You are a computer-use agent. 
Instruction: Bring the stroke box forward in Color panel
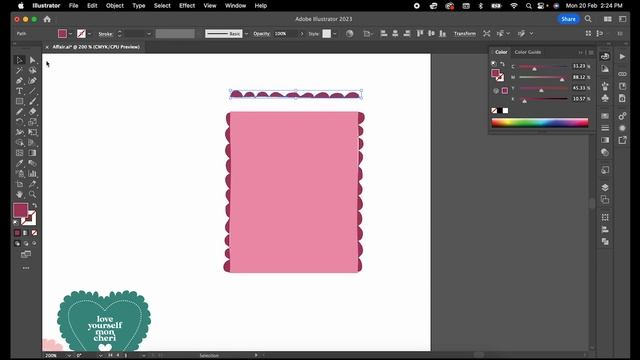pyautogui.click(x=501, y=78)
